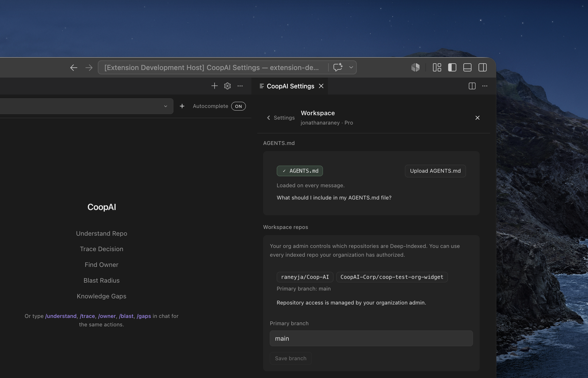Click the 'Primary branch: main' text
588x378 pixels.
304,288
